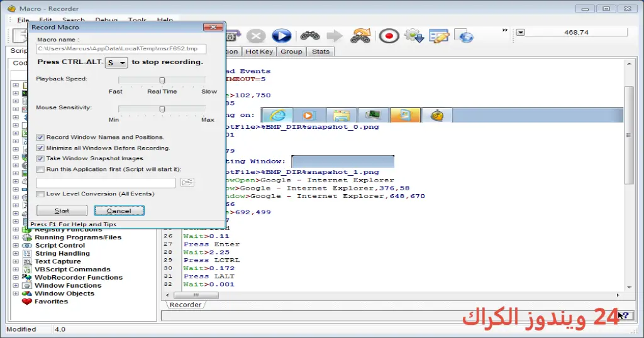Show more toolbar buttons with the » chevron
The height and width of the screenshot is (338, 644).
(x=505, y=30)
